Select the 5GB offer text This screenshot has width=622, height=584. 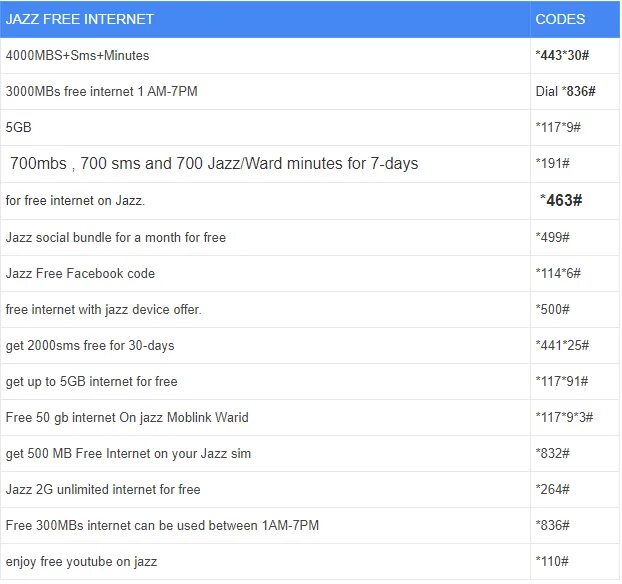18,127
